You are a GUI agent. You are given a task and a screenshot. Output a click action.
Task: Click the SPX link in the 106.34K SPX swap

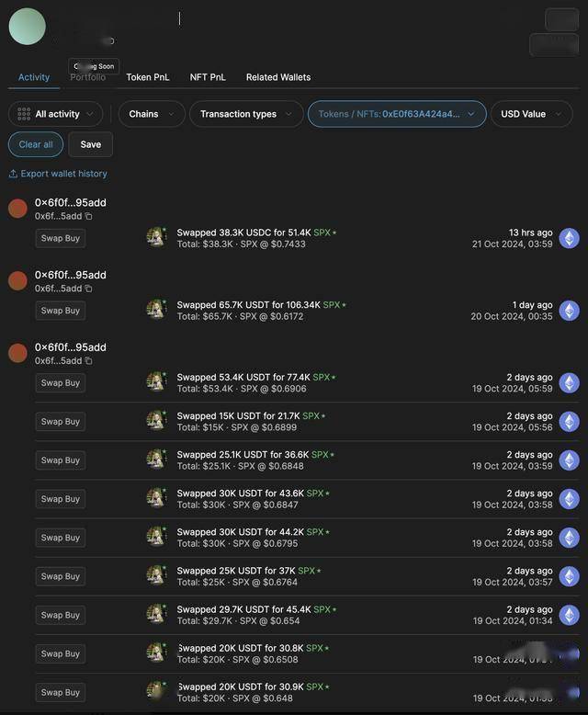tap(332, 305)
